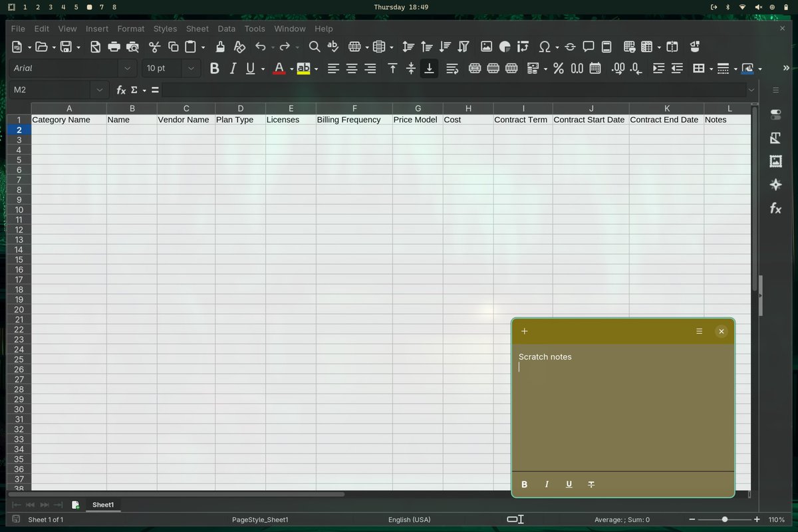Run Spelling check icon
Image resolution: width=798 pixels, height=532 pixels.
coord(333,47)
